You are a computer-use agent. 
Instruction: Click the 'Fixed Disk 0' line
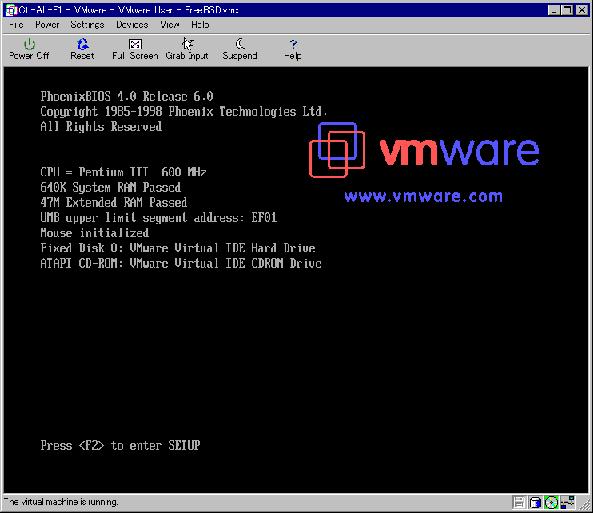pyautogui.click(x=178, y=248)
